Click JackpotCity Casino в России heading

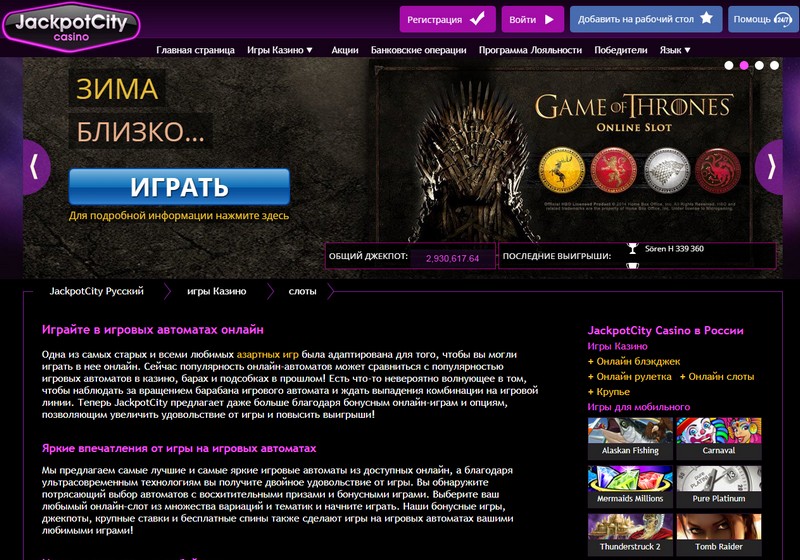click(x=665, y=330)
